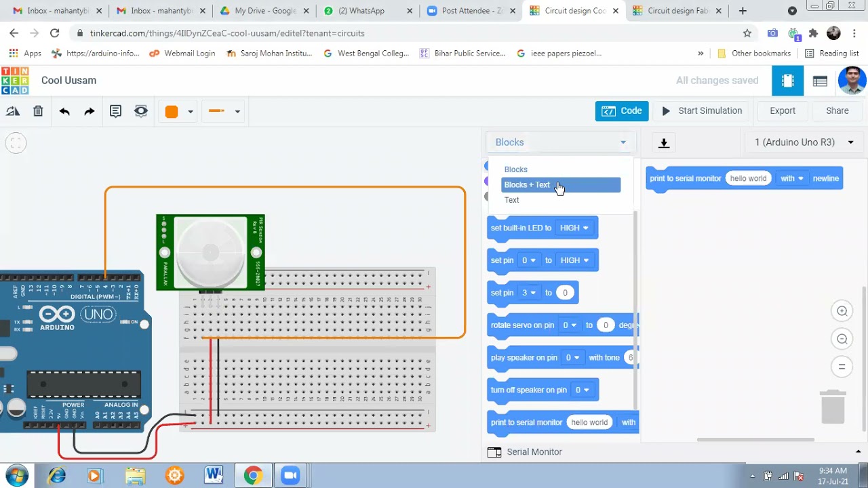
Task: Start the simulation
Action: 702,111
